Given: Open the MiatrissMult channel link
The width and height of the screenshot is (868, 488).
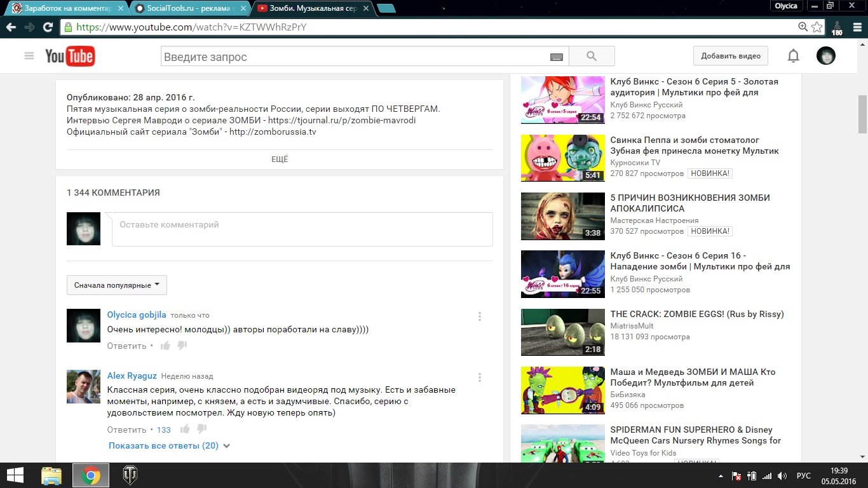Looking at the screenshot, I should click(632, 325).
